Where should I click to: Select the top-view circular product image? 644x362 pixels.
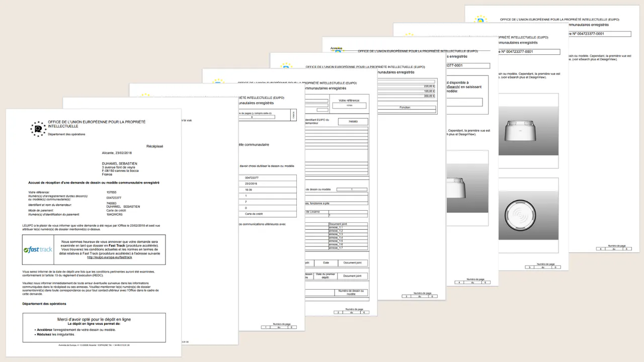tap(528, 222)
